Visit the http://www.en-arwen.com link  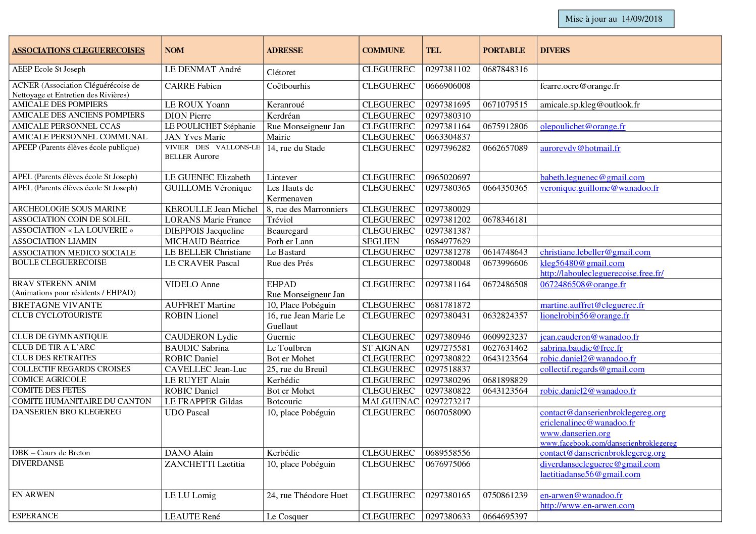(x=587, y=506)
